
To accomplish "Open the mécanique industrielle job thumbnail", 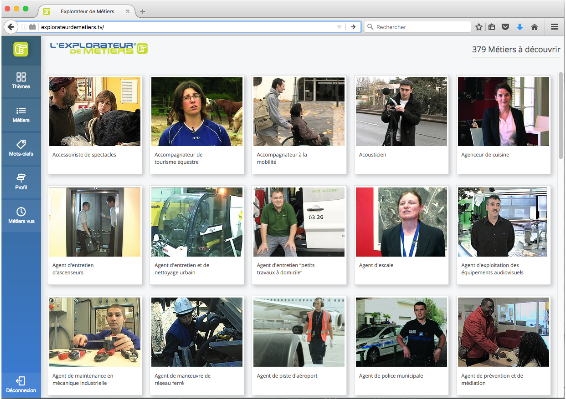I will pyautogui.click(x=95, y=332).
